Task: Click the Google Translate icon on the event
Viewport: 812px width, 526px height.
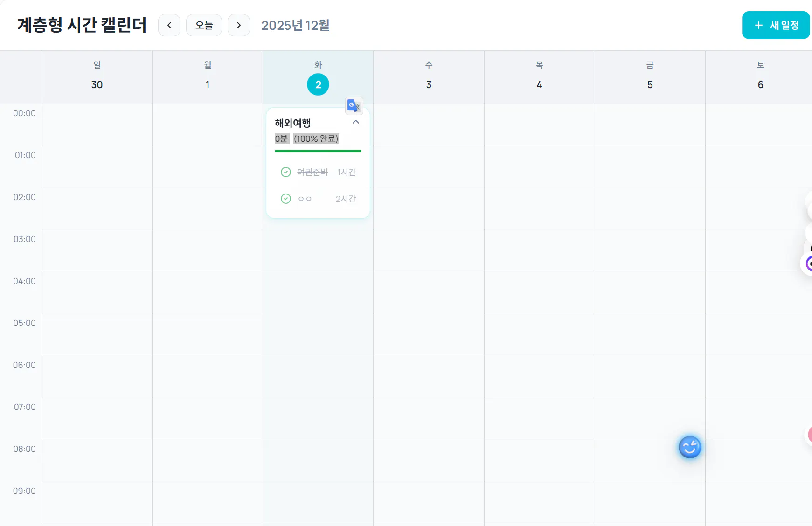Action: click(x=354, y=106)
